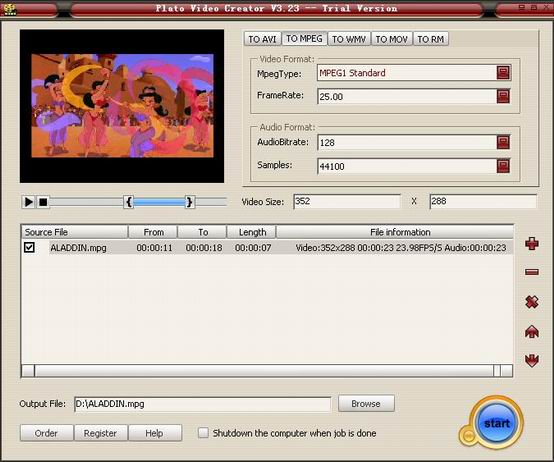Click the Output File path field
The image size is (554, 462).
coord(203,404)
